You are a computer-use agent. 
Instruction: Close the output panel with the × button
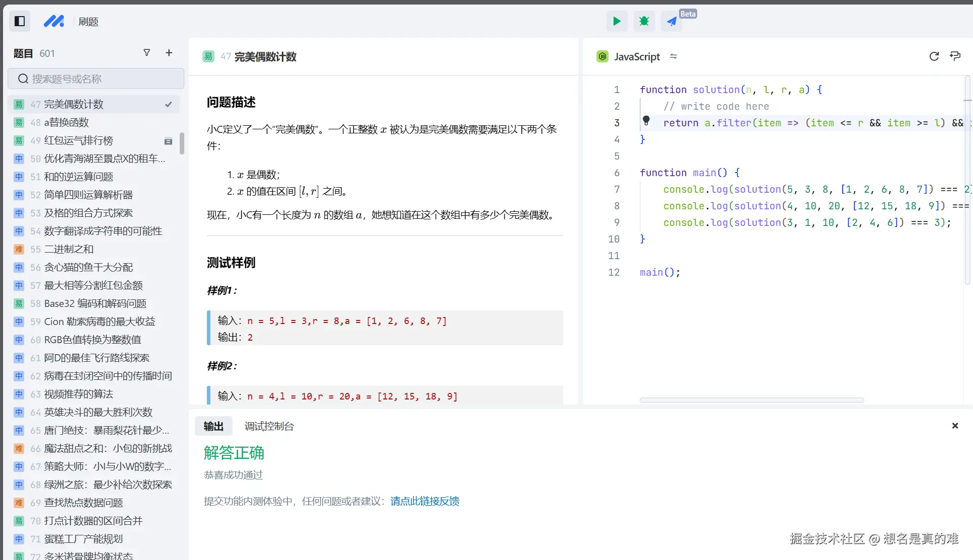(954, 426)
